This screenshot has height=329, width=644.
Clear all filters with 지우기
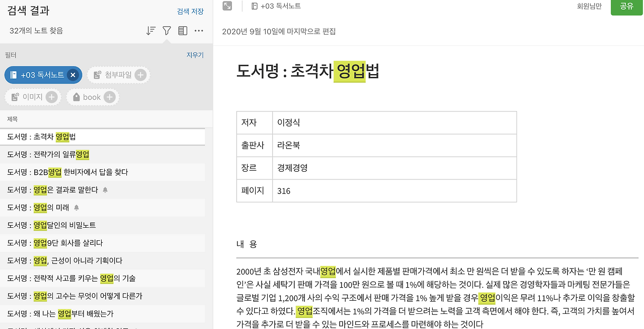pyautogui.click(x=195, y=54)
